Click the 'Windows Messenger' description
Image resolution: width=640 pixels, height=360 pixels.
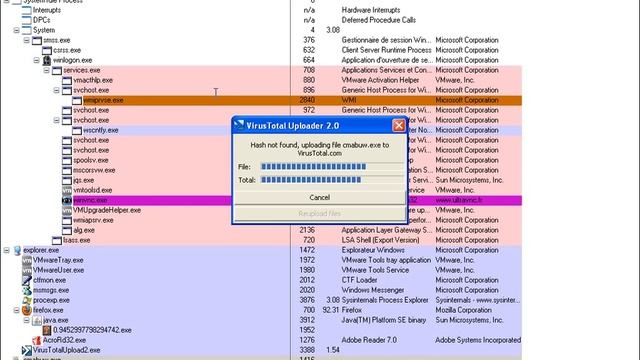373,290
